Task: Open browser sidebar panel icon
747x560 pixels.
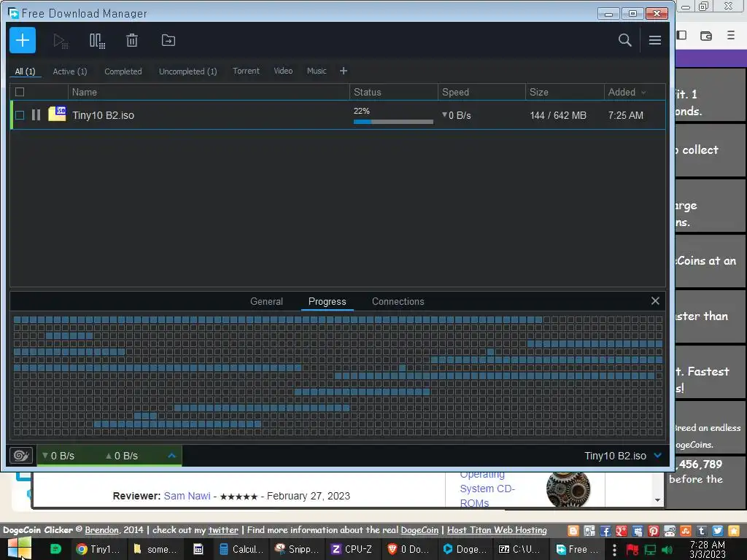Action: point(682,35)
